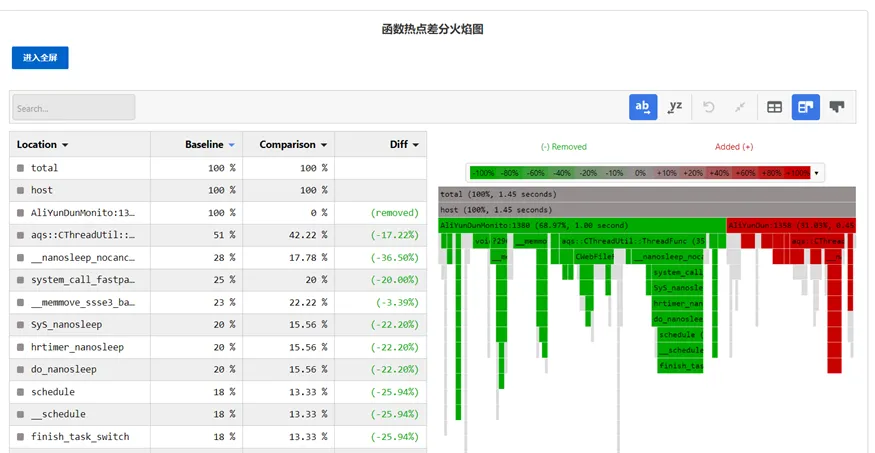Open the diff color palette dropdown arrow
Image resolution: width=875 pixels, height=453 pixels.
[x=816, y=173]
